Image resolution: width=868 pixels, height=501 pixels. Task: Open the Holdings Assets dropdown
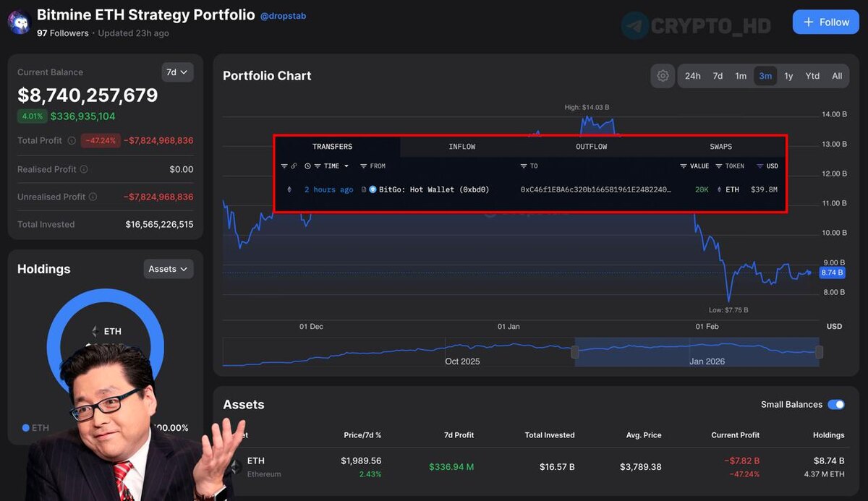[168, 269]
